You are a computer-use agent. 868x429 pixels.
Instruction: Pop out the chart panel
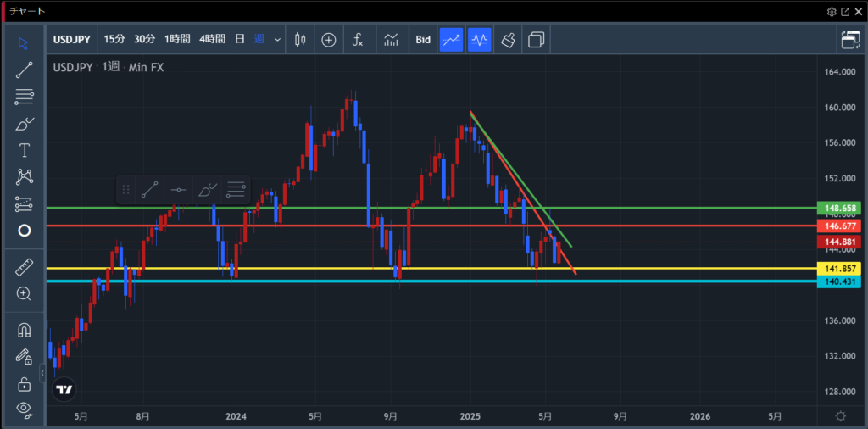845,12
